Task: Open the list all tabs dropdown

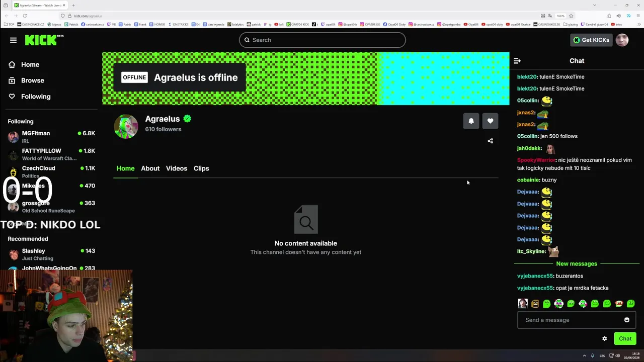Action: click(594, 5)
